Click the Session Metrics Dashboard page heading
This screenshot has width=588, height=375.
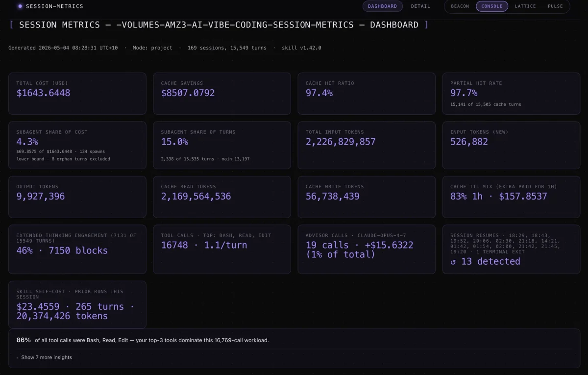(219, 25)
